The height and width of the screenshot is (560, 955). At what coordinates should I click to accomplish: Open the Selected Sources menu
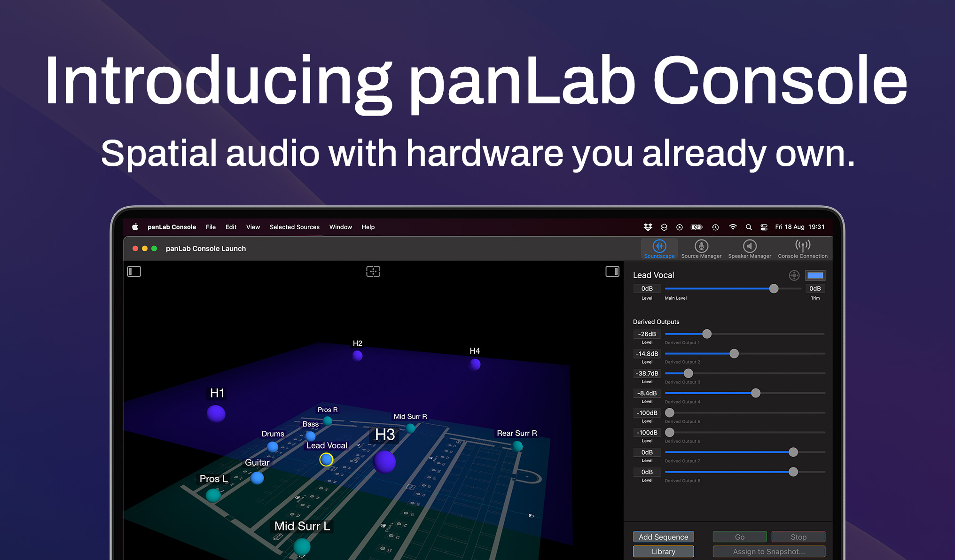coord(295,227)
